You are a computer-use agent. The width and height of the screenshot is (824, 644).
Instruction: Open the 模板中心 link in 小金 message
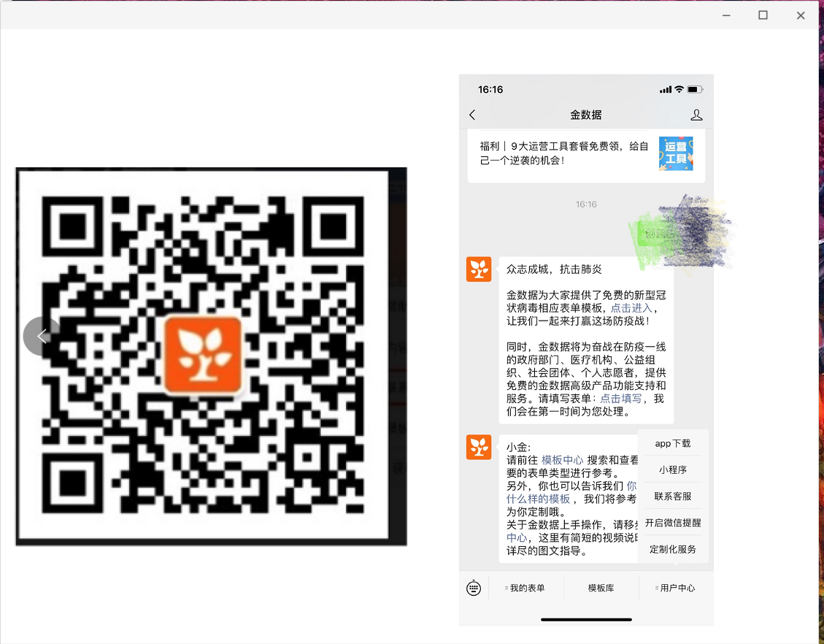[x=562, y=460]
